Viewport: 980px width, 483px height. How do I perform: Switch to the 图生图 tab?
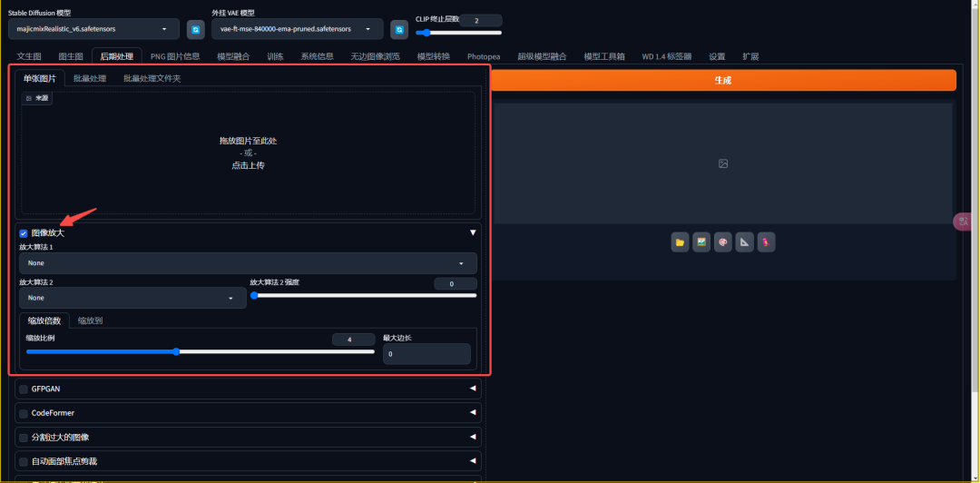pos(71,56)
